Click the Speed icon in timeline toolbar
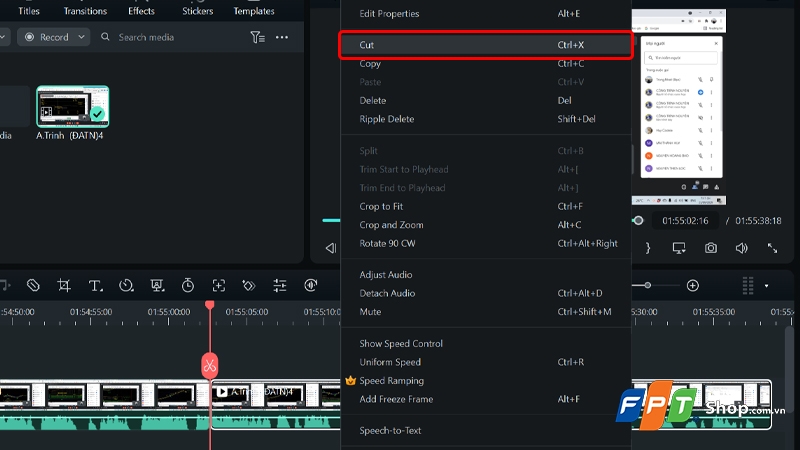The height and width of the screenshot is (450, 800). (126, 286)
